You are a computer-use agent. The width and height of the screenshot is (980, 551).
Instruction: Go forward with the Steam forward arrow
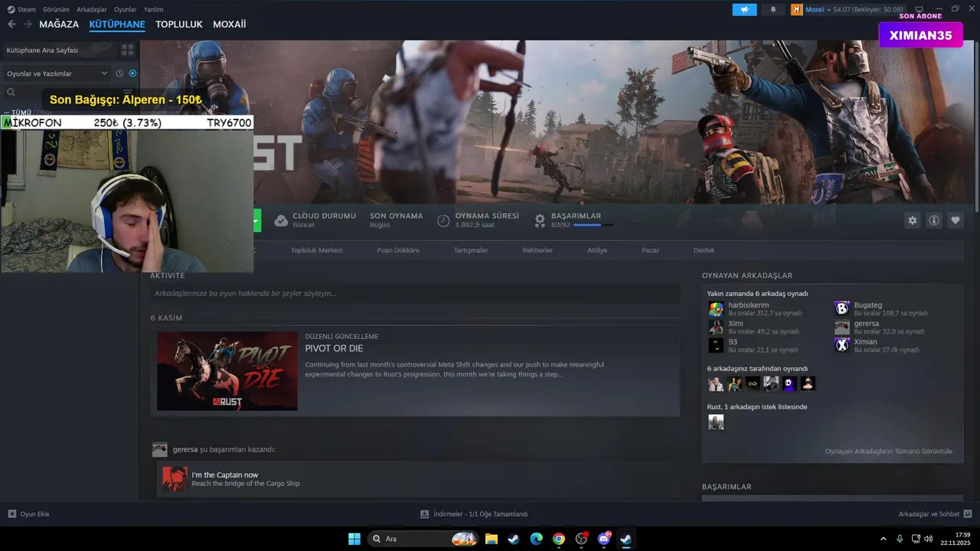[28, 24]
